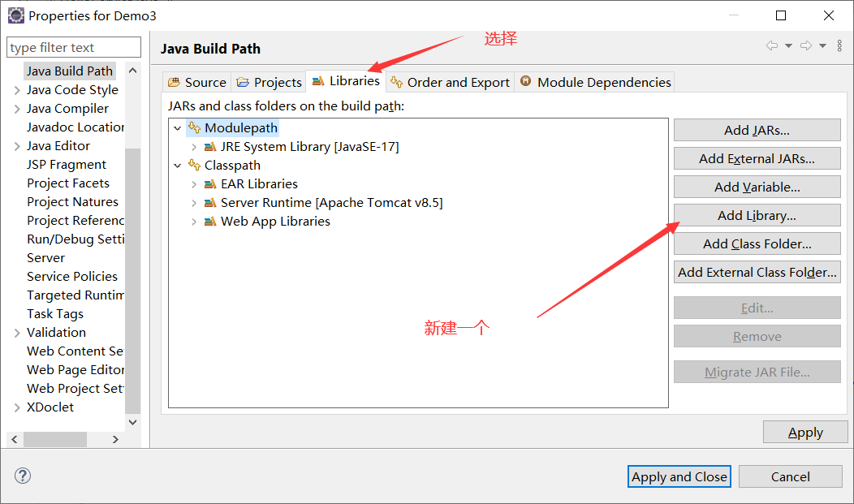854x504 pixels.
Task: Click the Classpath node icon
Action: click(x=194, y=165)
